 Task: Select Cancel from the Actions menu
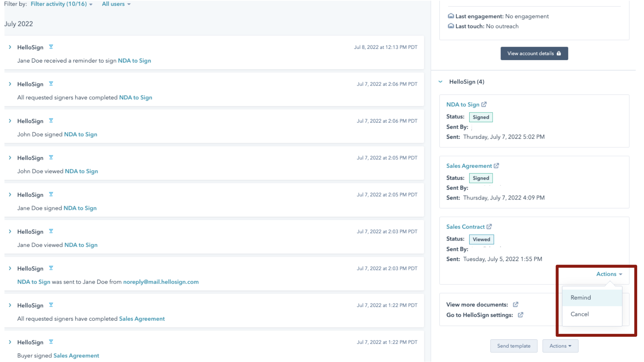click(580, 314)
